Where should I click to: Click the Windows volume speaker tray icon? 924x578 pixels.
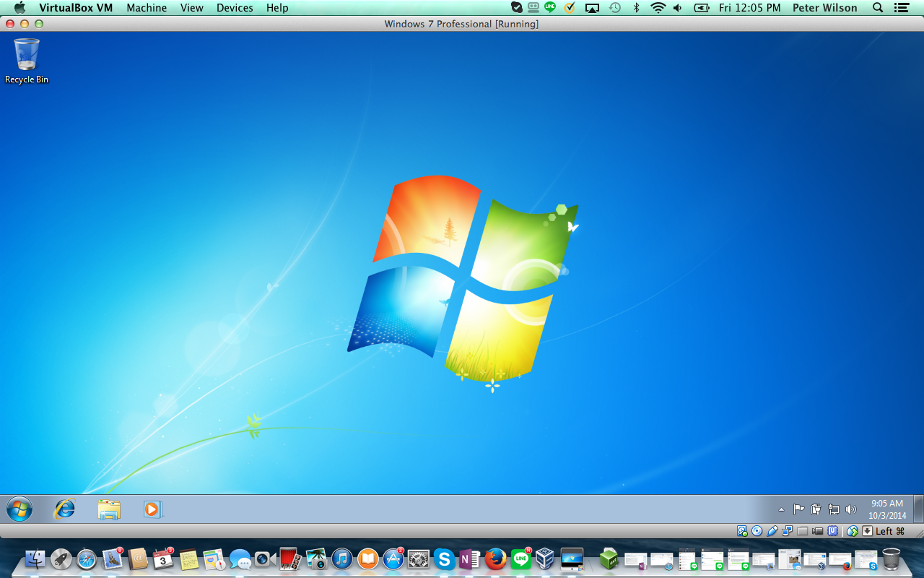click(x=851, y=509)
